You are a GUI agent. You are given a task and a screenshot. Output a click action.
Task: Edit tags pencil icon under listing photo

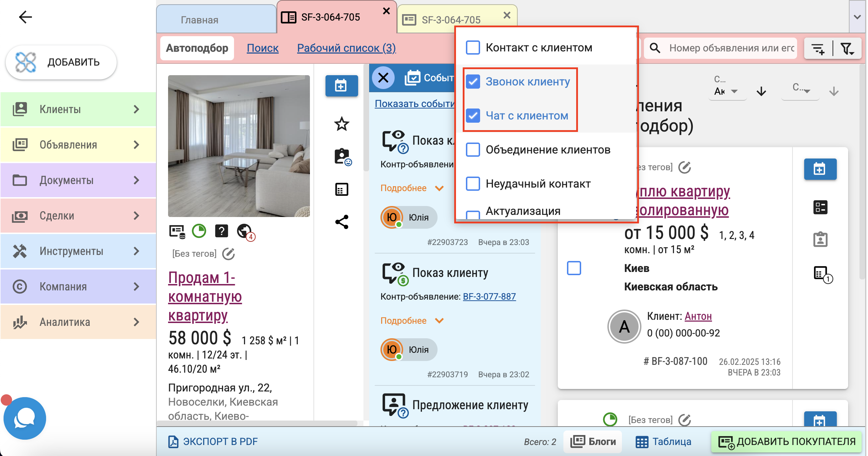tap(228, 254)
